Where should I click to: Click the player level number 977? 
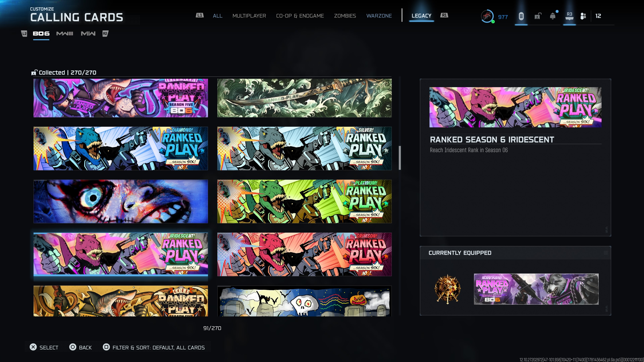(503, 17)
